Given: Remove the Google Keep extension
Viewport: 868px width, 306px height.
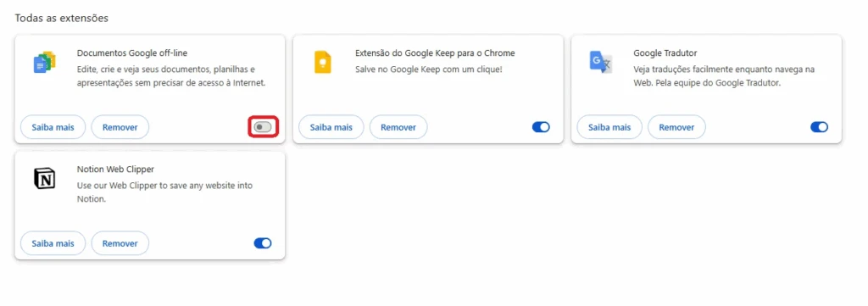Looking at the screenshot, I should point(398,127).
